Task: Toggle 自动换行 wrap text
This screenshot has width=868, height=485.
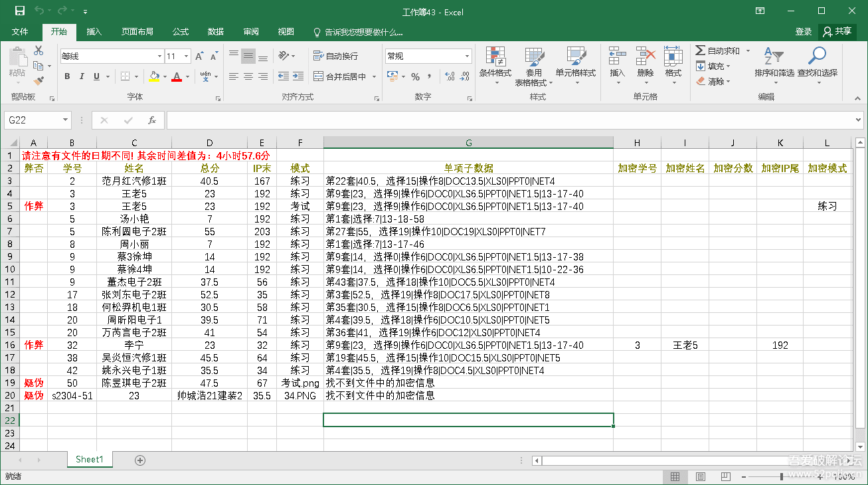Action: 336,56
